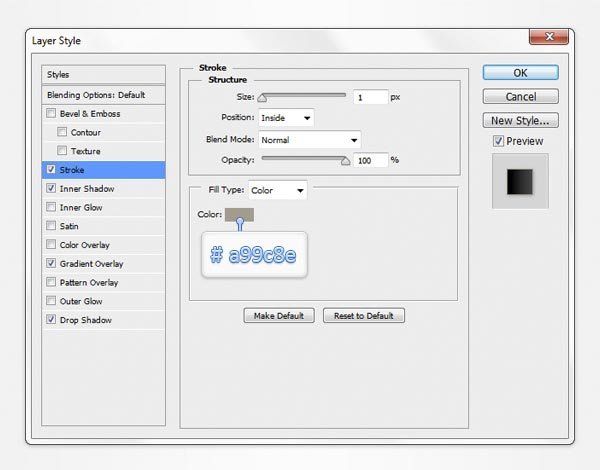
Task: Select the Color Overlay label
Action: 85,245
